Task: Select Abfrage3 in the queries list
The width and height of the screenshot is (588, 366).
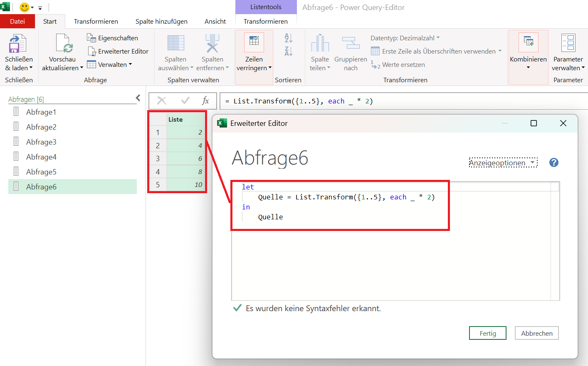Action: 72,142
